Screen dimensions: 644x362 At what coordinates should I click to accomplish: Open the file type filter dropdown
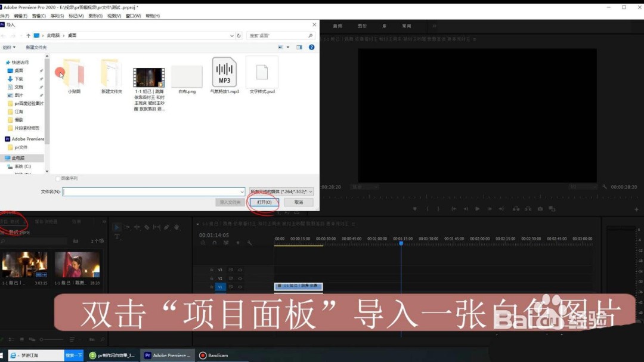tap(281, 191)
